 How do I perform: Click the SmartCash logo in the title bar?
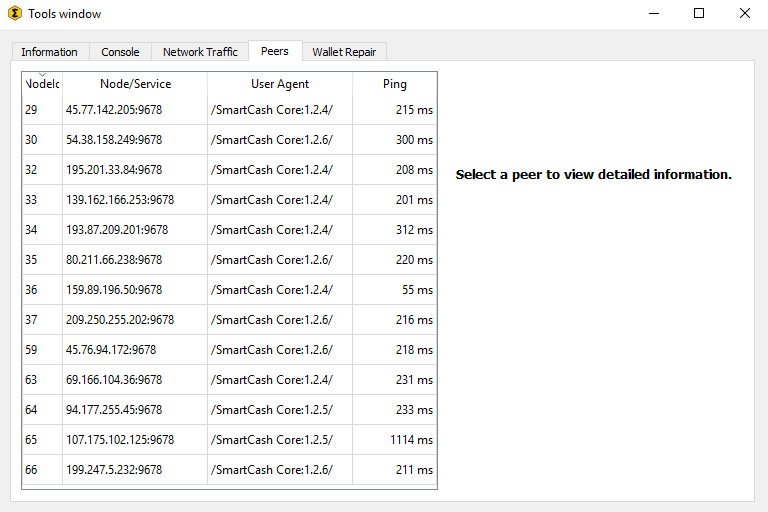click(x=15, y=13)
